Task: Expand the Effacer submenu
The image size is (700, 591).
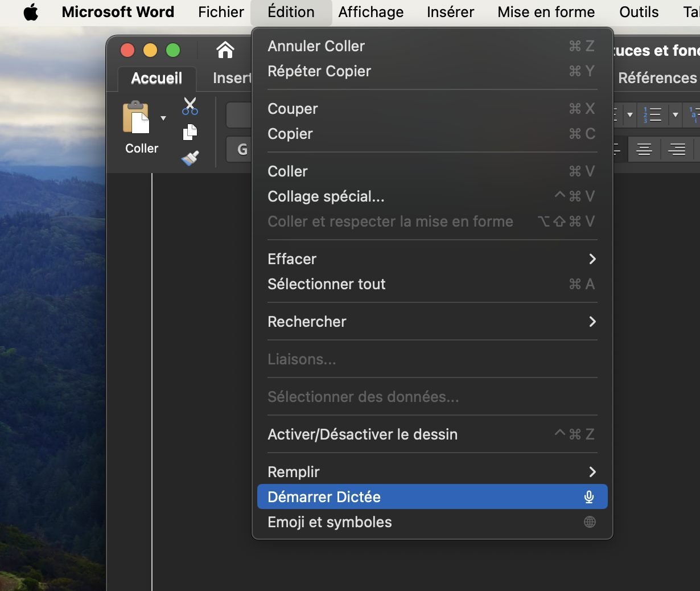Action: pos(432,259)
